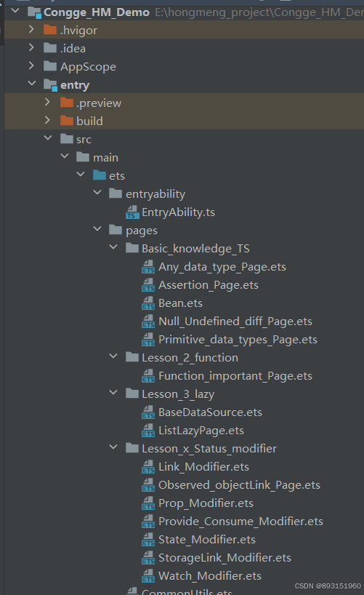
Task: Select StorageLink_Modifier.ets file name
Action: pos(225,558)
